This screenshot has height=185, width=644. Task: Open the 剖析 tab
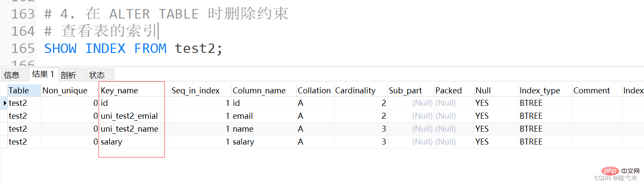point(68,75)
